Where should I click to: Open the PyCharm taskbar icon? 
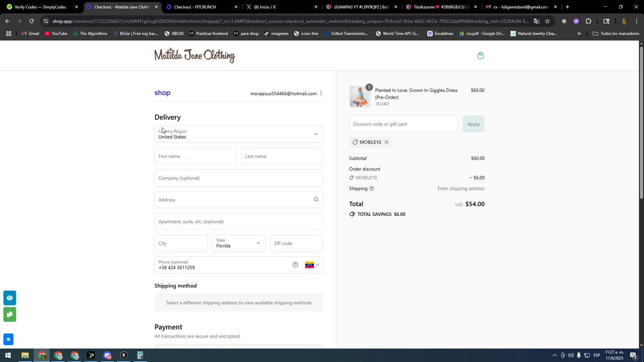click(x=91, y=356)
